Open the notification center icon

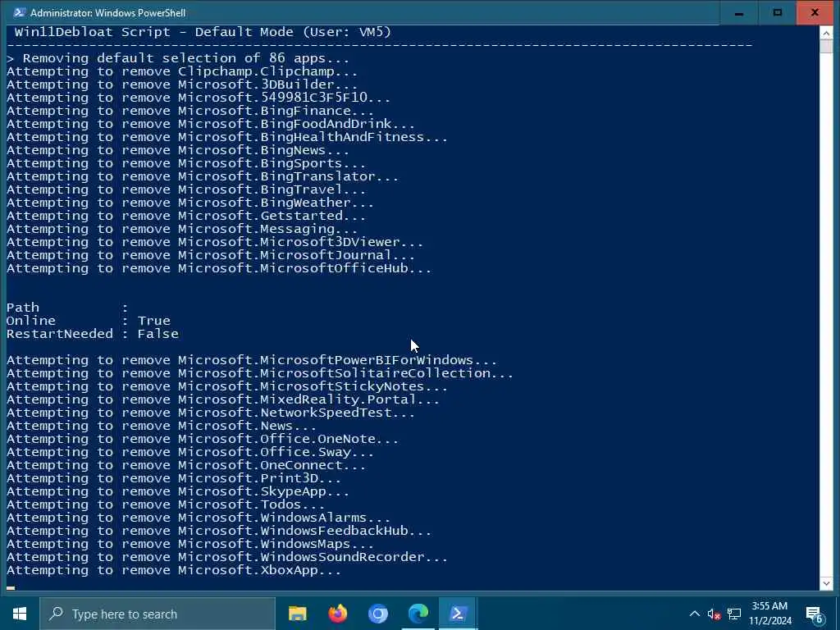point(815,614)
